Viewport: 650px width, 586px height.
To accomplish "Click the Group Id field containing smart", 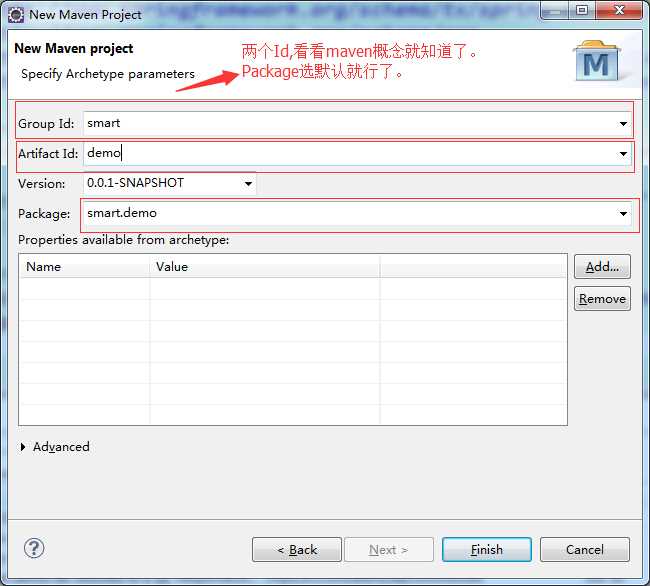I will [357, 123].
